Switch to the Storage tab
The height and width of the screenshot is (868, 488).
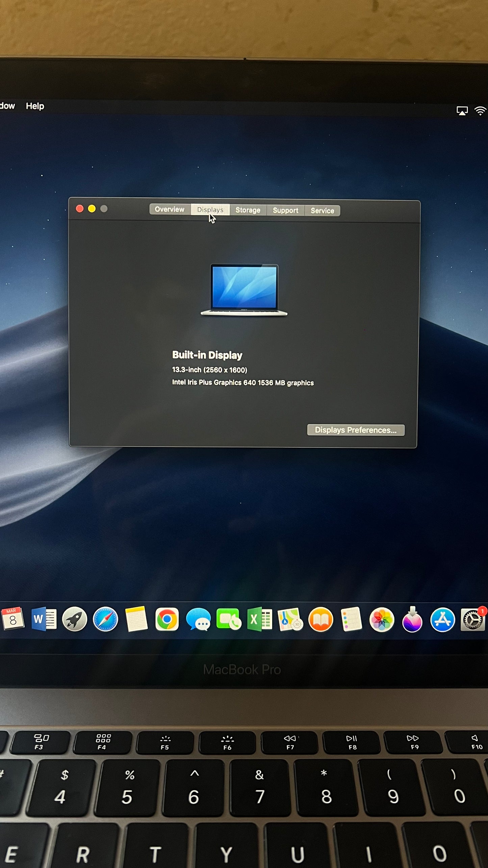tap(248, 210)
